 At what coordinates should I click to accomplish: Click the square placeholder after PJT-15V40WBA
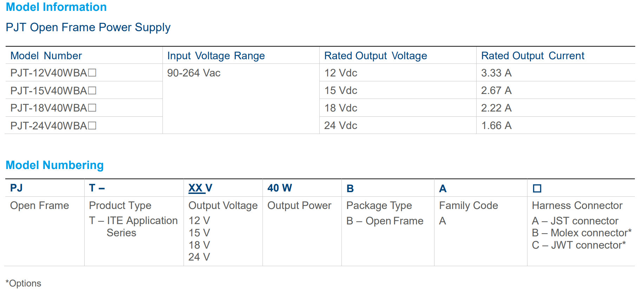[x=92, y=90]
